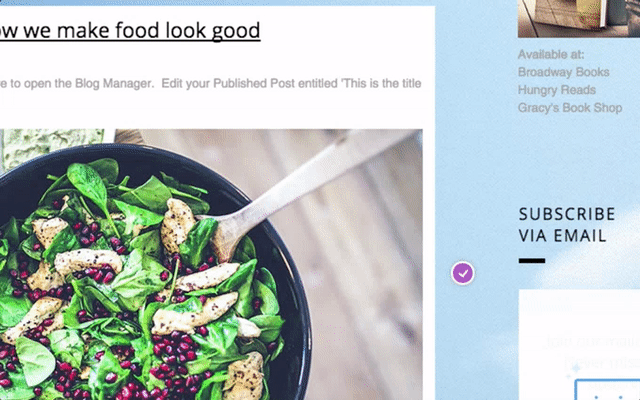This screenshot has width=640, height=400.
Task: Click the 'Available at:' label
Action: [551, 54]
